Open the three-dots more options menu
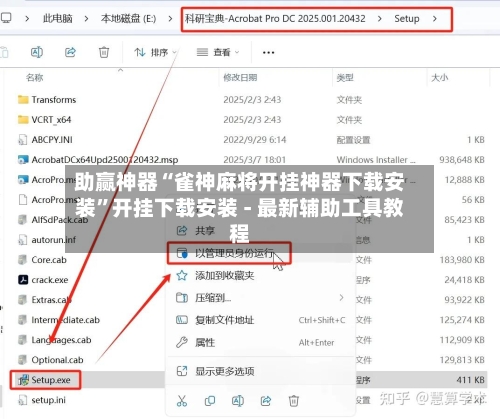The height and width of the screenshot is (419, 500). coord(268,52)
